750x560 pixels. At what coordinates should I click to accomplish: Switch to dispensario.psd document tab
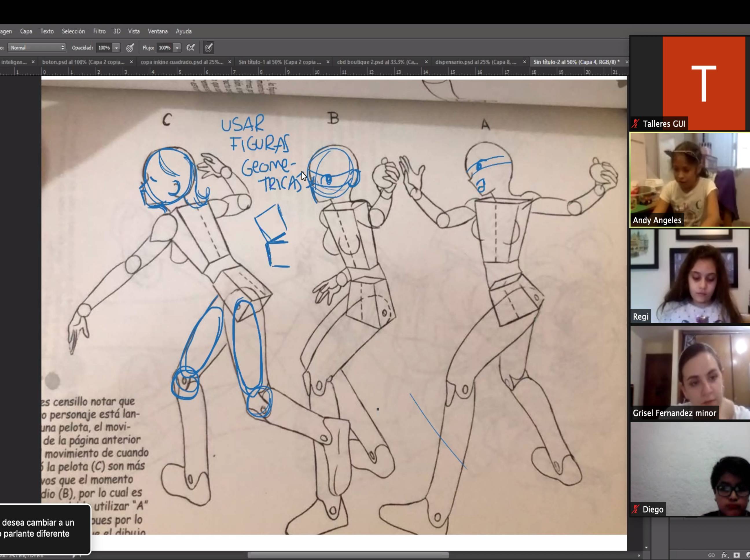(476, 62)
